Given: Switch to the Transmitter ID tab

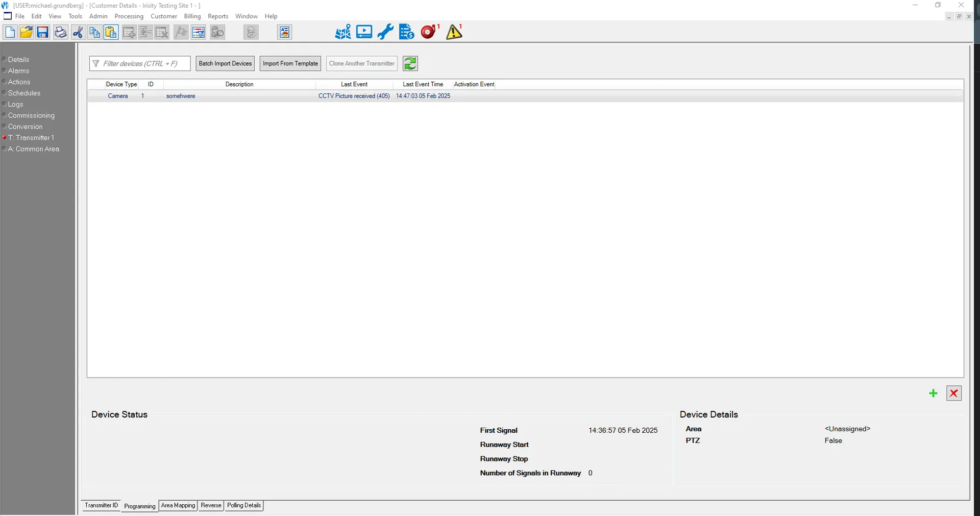Looking at the screenshot, I should tap(101, 506).
